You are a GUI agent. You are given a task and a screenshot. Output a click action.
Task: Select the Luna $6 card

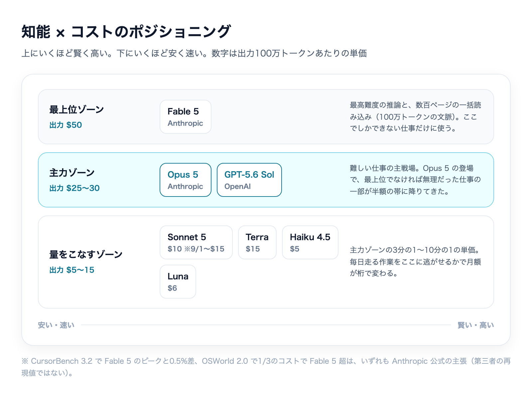(178, 282)
